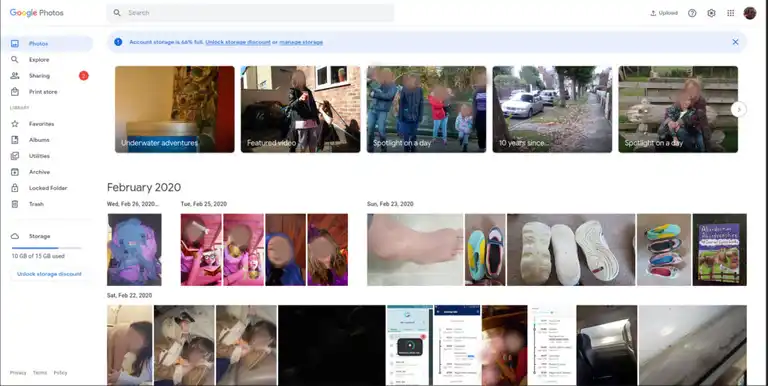Click the Sharing notification badge

click(84, 76)
